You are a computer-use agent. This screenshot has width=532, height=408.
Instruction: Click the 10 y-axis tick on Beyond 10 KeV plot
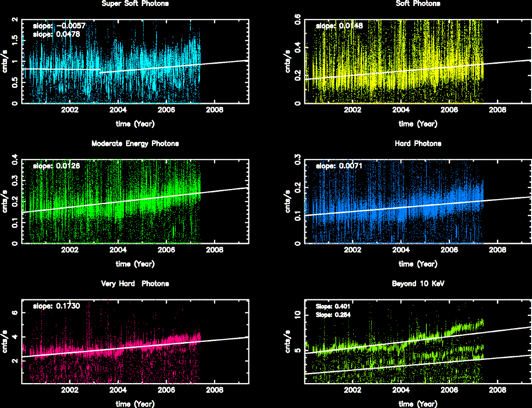click(298, 314)
